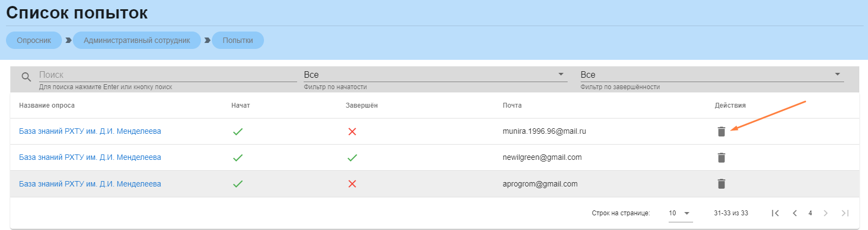868x230 pixels.
Task: Click the 'Завершён' column header
Action: [x=362, y=105]
